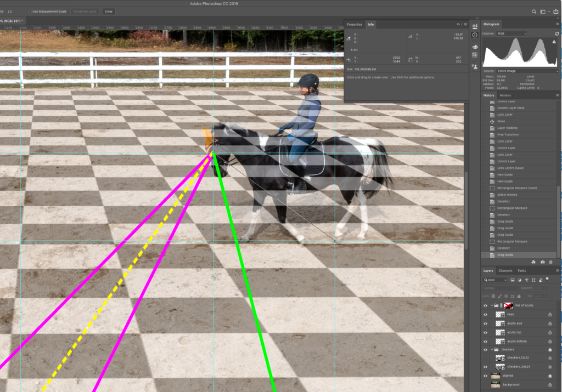Image resolution: width=562 pixels, height=392 pixels.
Task: Click the canvas vertical scrollbar
Action: point(466,211)
